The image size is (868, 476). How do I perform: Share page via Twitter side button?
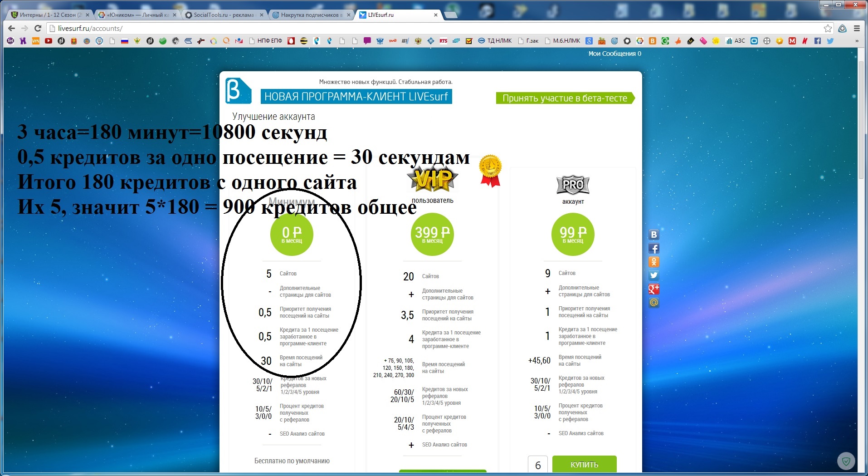tap(654, 275)
